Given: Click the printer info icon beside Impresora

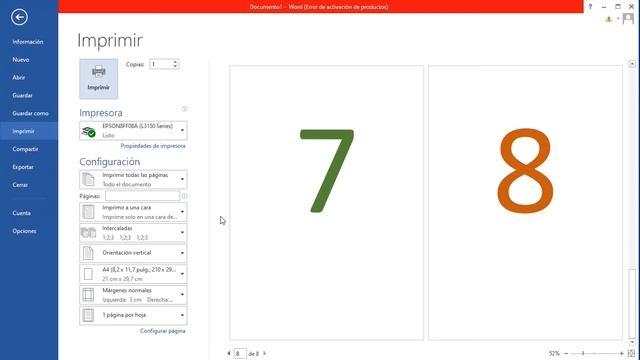Looking at the screenshot, I should pos(184,109).
